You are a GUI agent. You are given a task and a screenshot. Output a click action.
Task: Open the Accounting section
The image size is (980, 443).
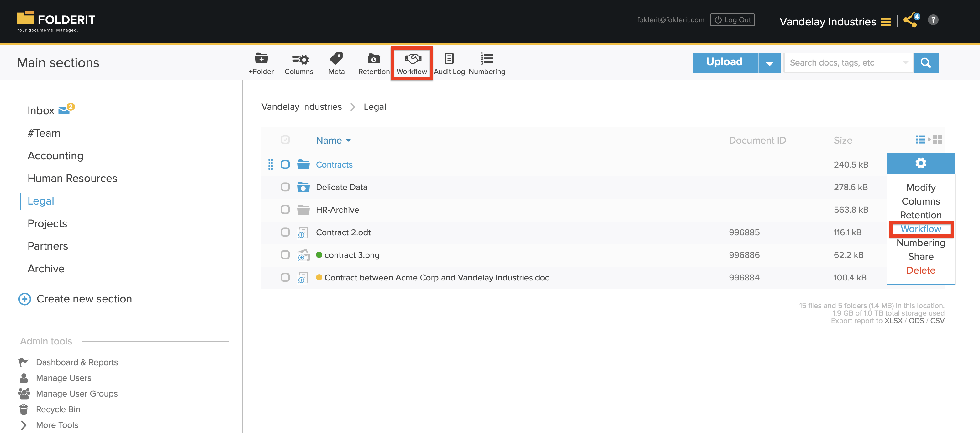pyautogui.click(x=55, y=156)
